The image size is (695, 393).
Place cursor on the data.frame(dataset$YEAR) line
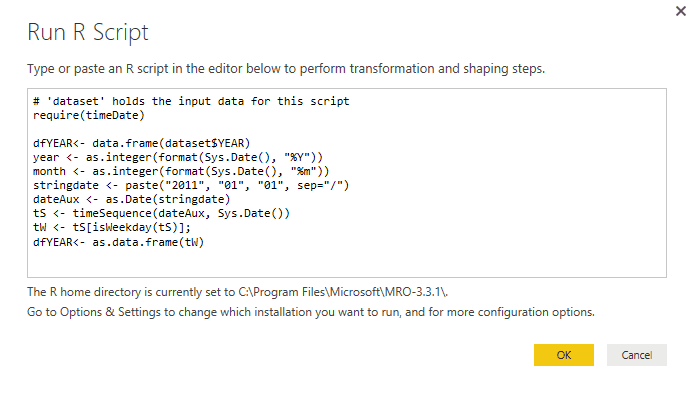[x=141, y=143]
